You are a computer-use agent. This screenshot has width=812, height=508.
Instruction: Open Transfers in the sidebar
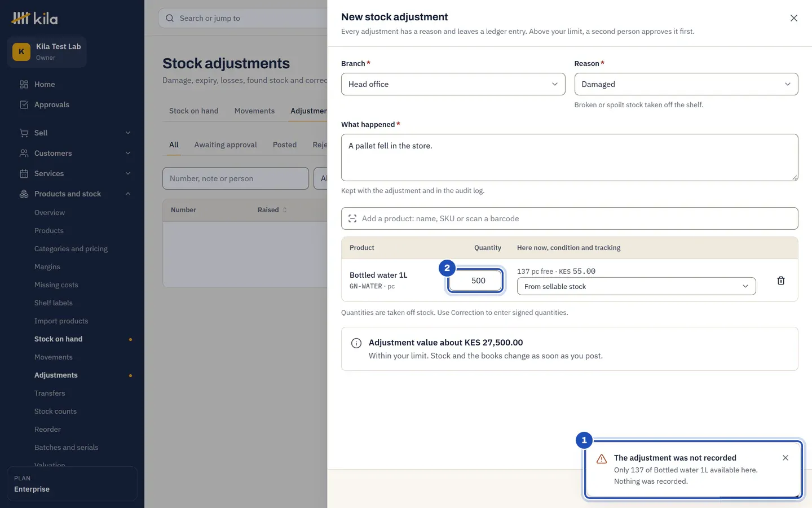[50, 393]
